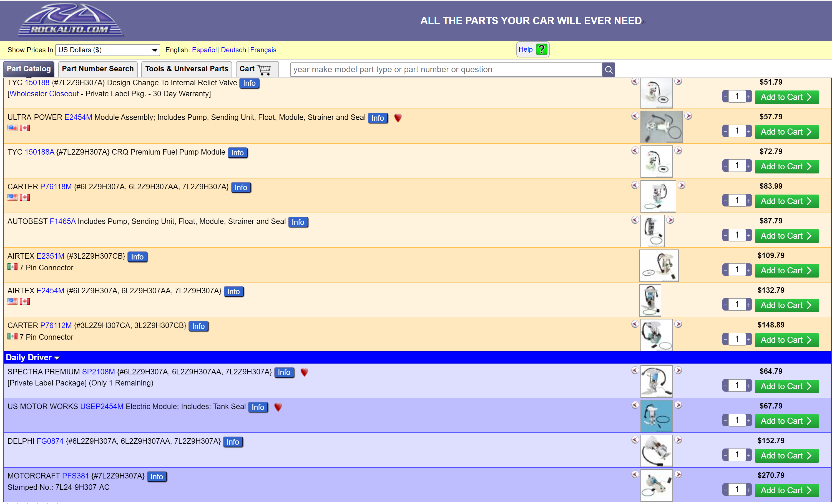
Task: Switch language to Deutsch
Action: coord(233,50)
